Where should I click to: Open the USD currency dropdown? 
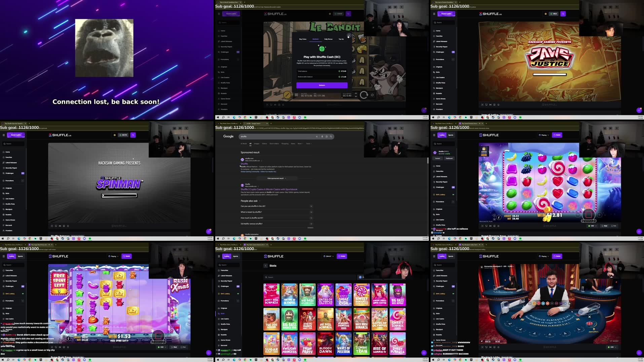(593, 226)
